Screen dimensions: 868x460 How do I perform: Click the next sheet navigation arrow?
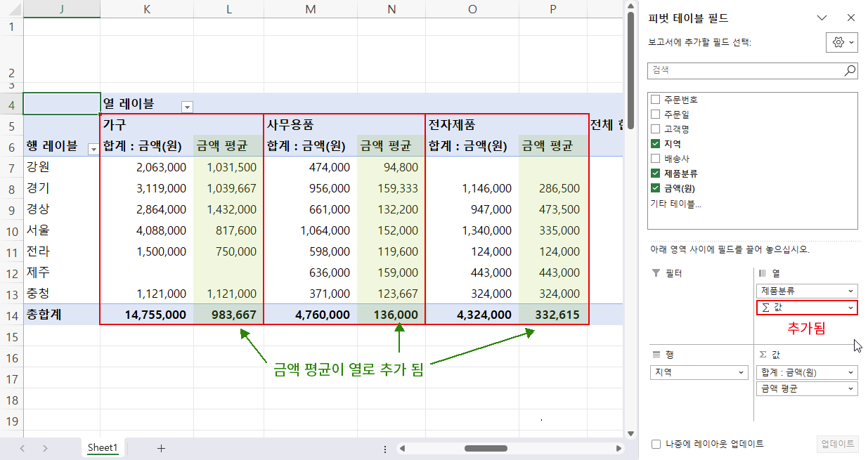click(44, 447)
